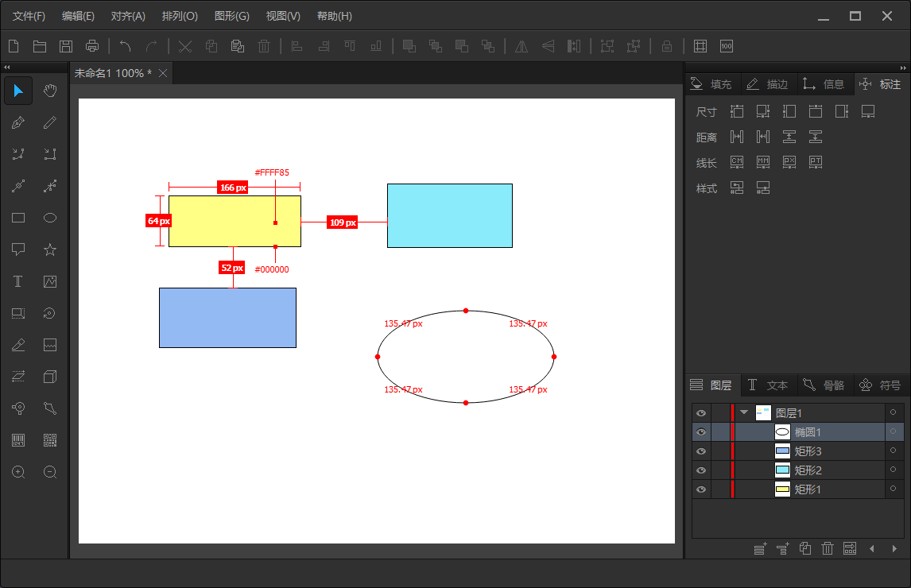Click the save file icon
This screenshot has width=911, height=588.
coord(66,46)
